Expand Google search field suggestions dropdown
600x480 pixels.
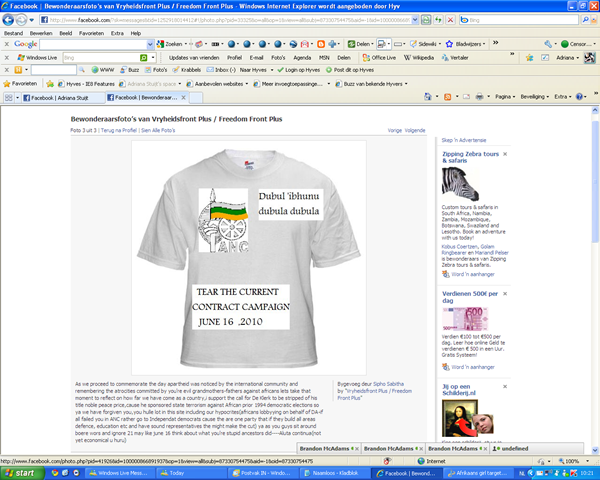point(150,44)
